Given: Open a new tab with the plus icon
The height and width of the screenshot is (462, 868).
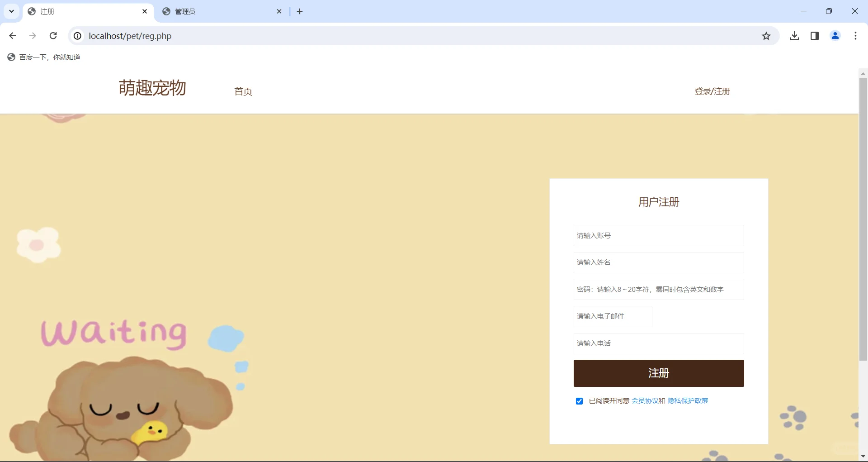Looking at the screenshot, I should coord(299,11).
